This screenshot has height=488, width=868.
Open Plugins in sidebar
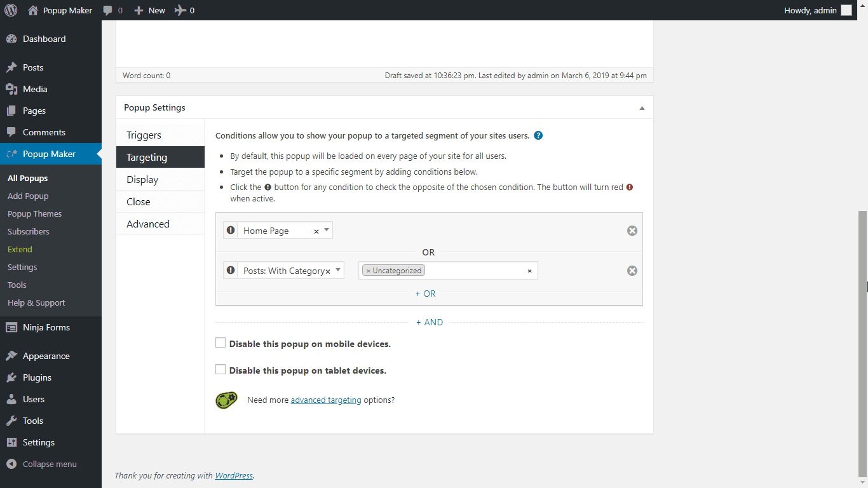point(51,377)
